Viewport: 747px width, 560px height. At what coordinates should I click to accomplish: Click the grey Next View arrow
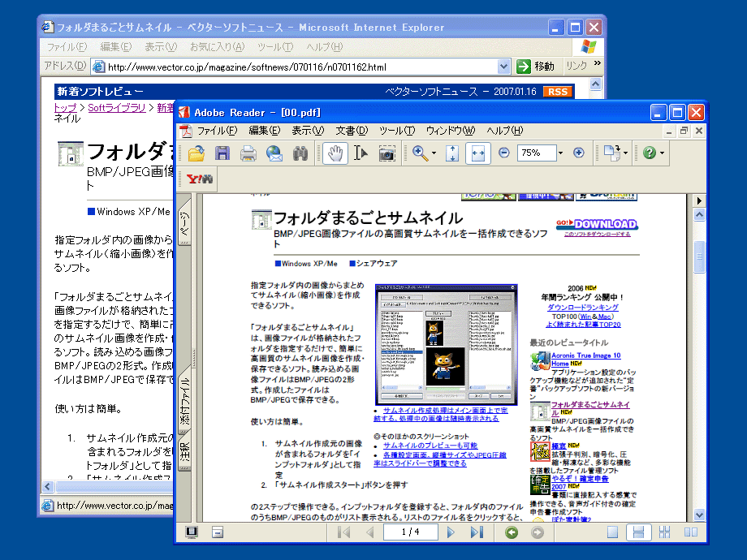click(538, 532)
